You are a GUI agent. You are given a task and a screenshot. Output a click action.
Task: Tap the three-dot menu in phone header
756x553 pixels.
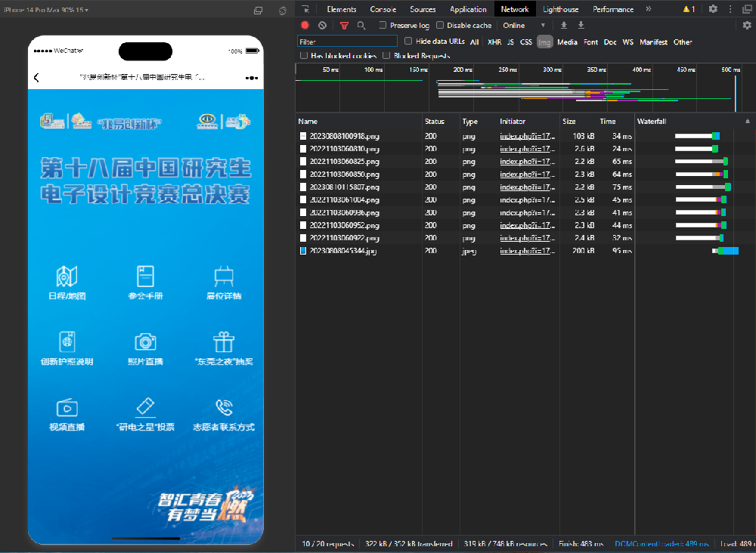252,78
